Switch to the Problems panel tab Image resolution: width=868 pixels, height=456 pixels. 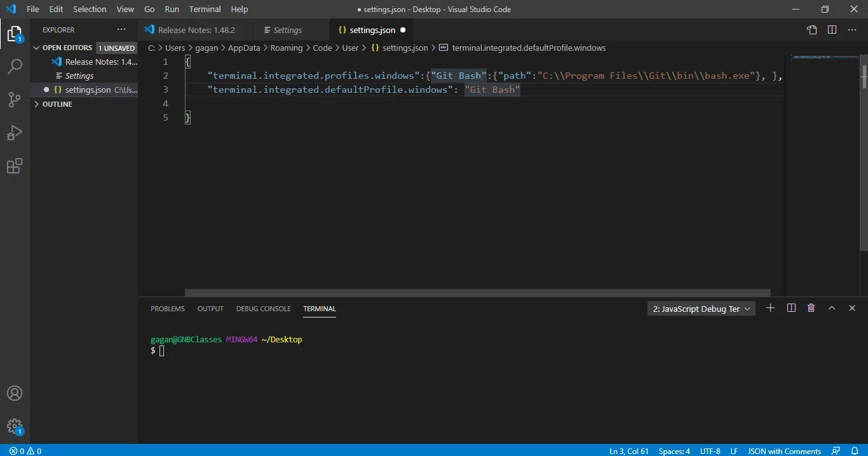pos(168,309)
